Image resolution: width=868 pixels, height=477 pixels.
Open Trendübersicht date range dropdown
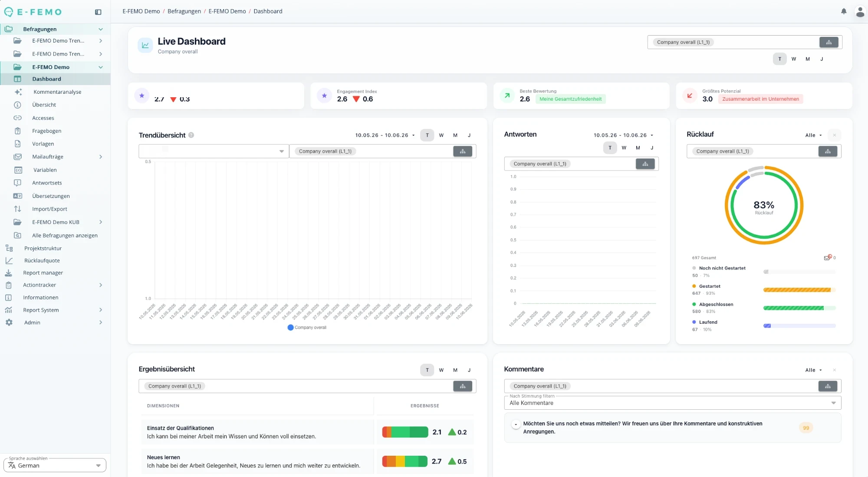point(385,135)
